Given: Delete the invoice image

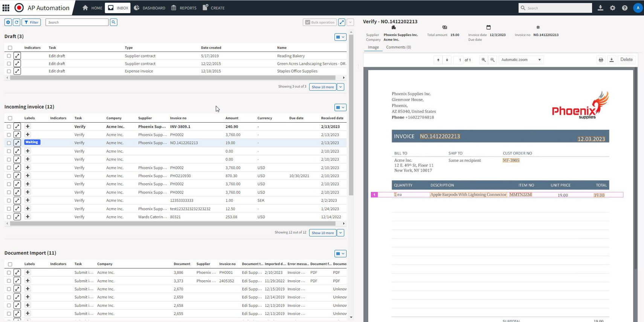Looking at the screenshot, I should pyautogui.click(x=626, y=59).
